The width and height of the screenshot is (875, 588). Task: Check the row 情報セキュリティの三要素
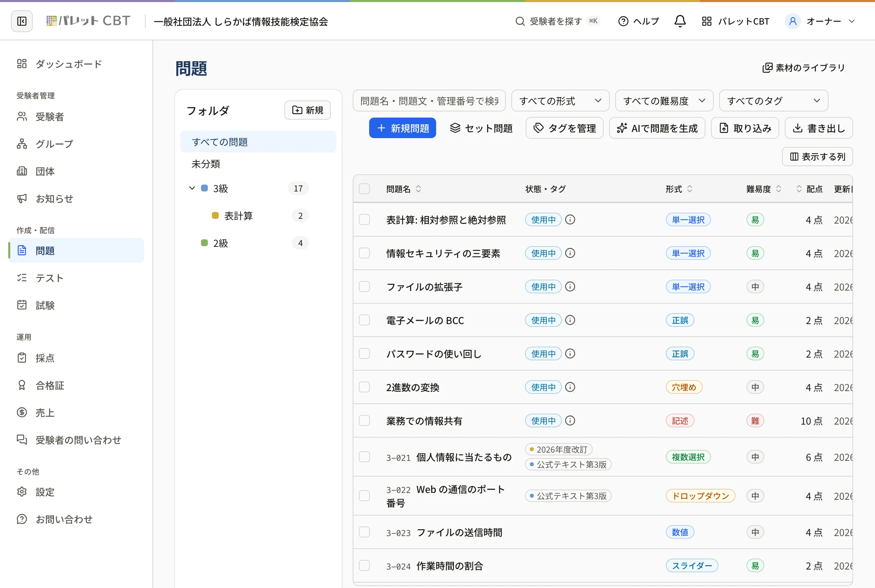tap(364, 253)
